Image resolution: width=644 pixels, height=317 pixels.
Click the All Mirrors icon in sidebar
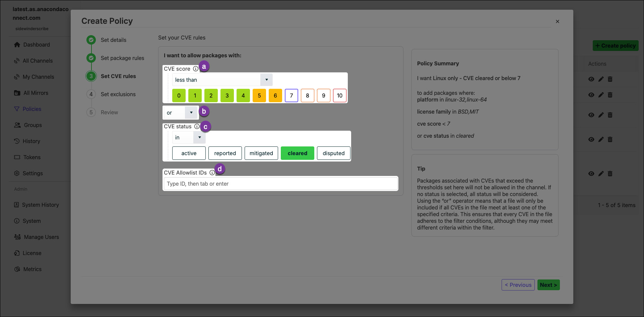[17, 93]
